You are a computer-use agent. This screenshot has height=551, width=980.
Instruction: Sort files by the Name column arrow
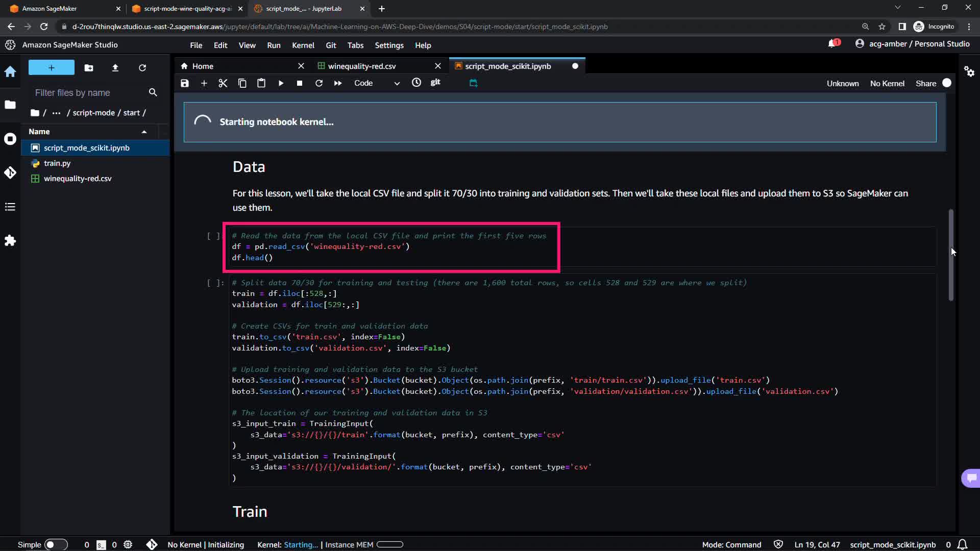[x=144, y=132]
